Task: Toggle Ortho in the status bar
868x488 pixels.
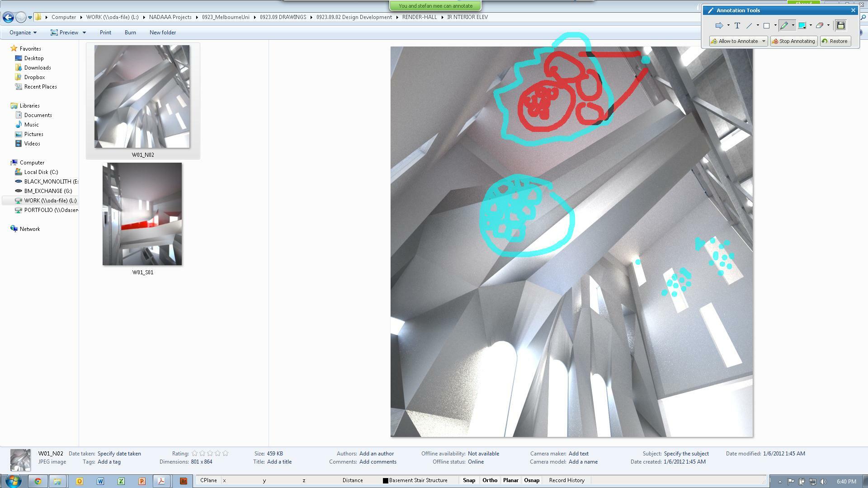Action: coord(490,480)
